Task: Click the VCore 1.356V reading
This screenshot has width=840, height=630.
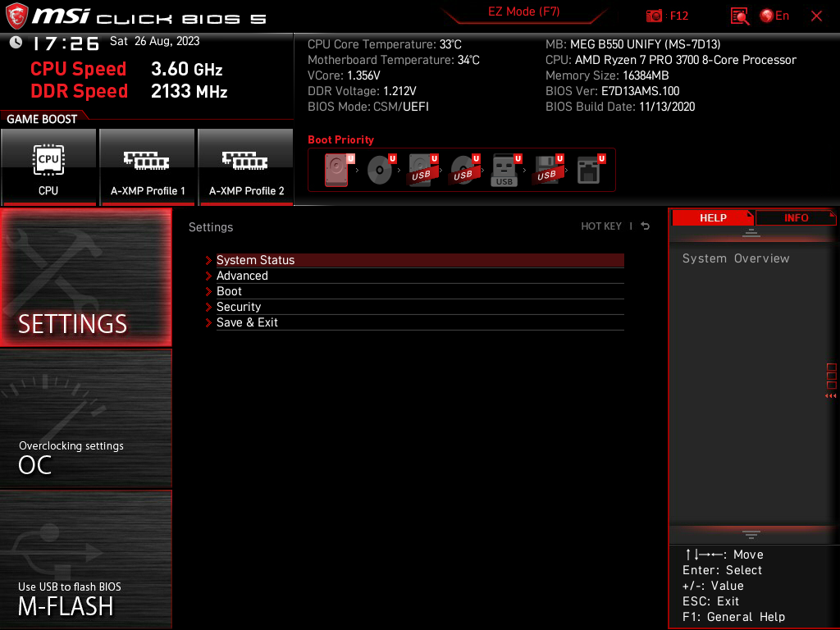Action: (344, 75)
